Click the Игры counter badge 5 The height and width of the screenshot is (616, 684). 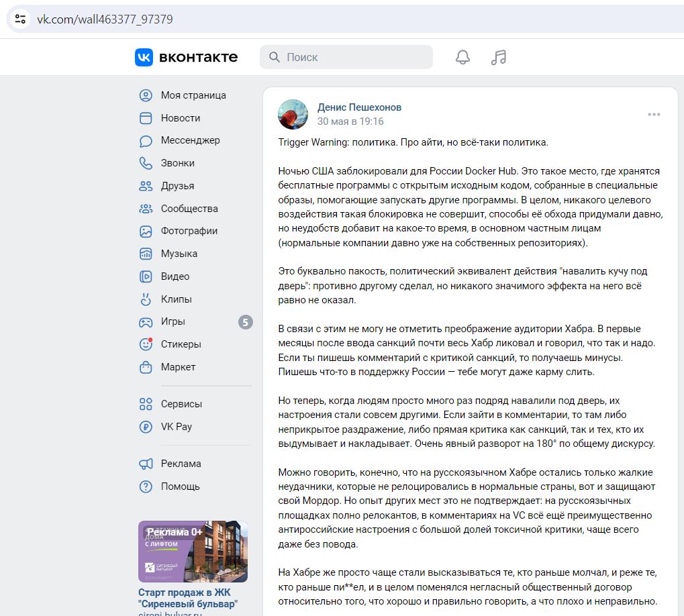pyautogui.click(x=245, y=322)
